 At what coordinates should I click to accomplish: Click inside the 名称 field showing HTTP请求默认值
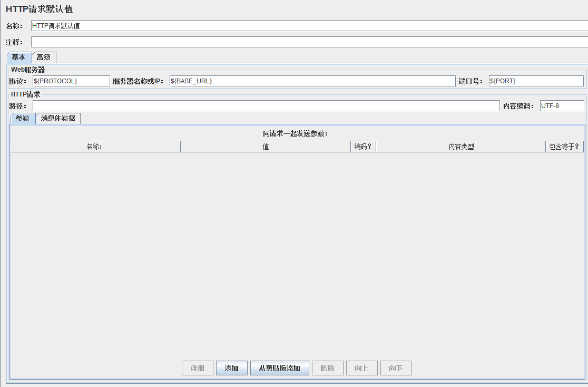pos(211,25)
